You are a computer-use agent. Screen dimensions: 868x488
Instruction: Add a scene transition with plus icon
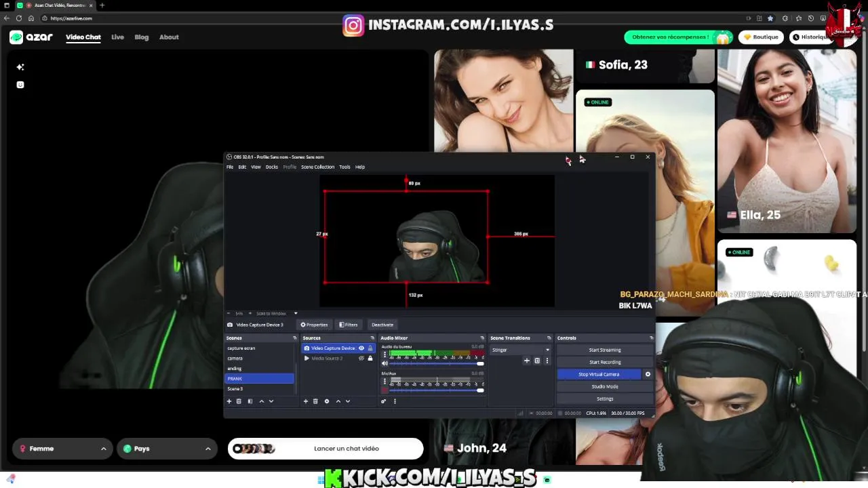pyautogui.click(x=527, y=361)
